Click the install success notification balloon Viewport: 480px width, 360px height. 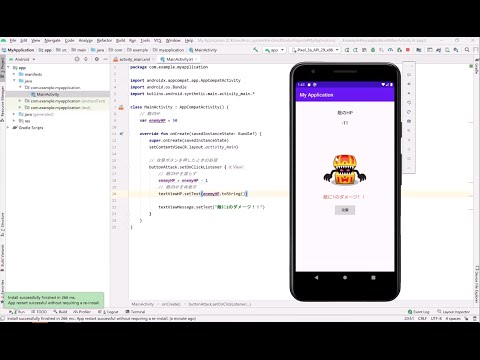[x=54, y=300]
